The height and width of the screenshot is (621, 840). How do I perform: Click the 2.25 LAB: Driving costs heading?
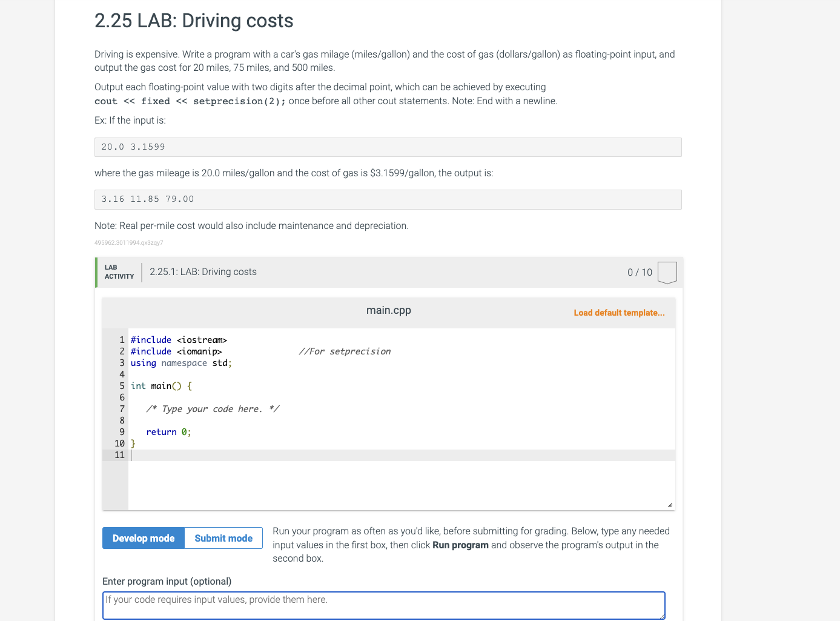[x=193, y=21]
